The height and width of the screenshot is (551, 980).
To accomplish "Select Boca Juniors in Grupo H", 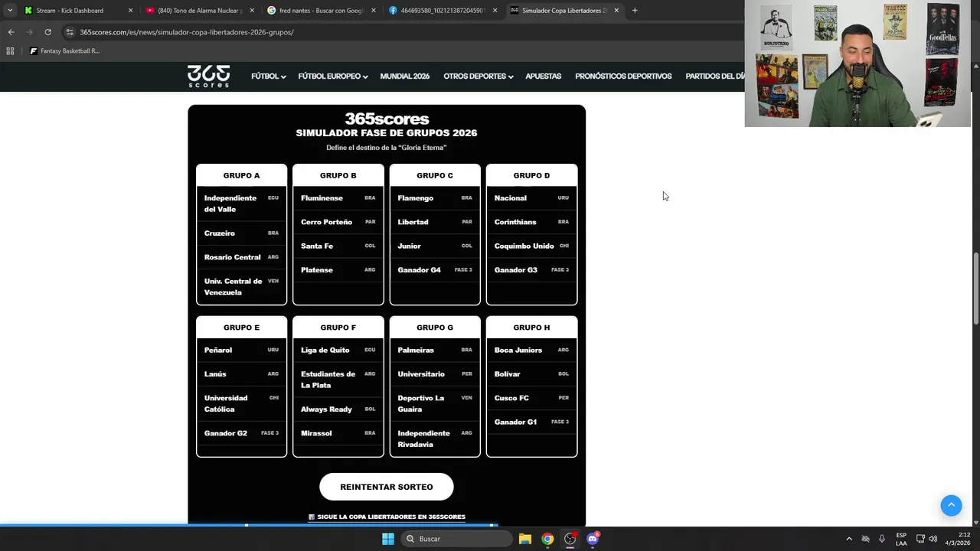I will [x=531, y=350].
